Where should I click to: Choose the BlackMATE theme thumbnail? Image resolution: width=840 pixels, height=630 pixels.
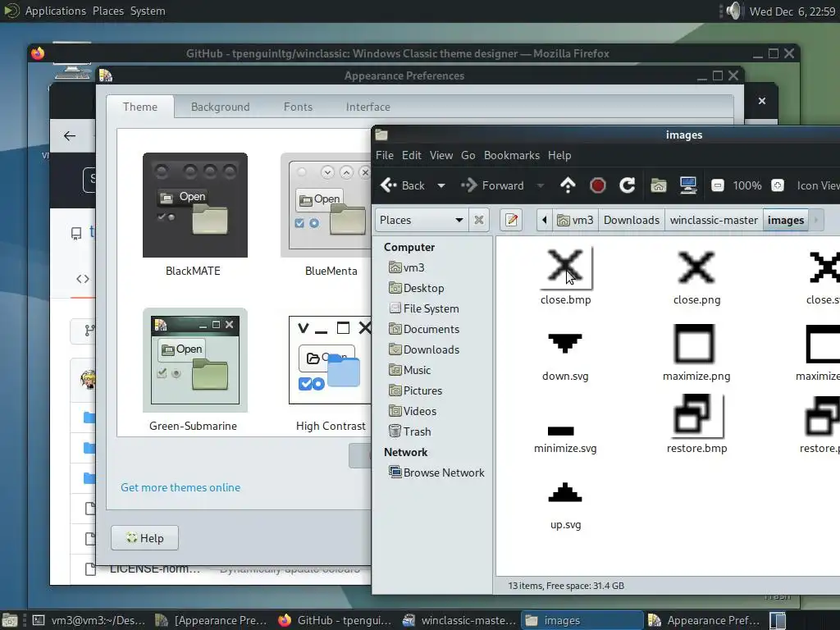195,205
